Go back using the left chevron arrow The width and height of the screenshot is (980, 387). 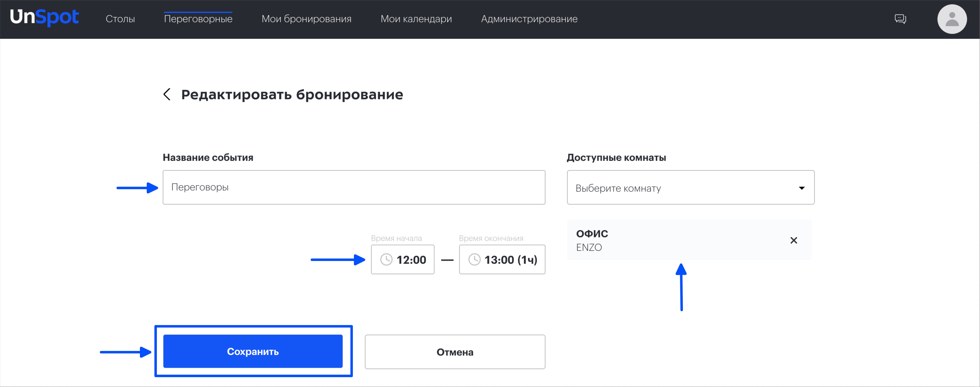[x=167, y=94]
